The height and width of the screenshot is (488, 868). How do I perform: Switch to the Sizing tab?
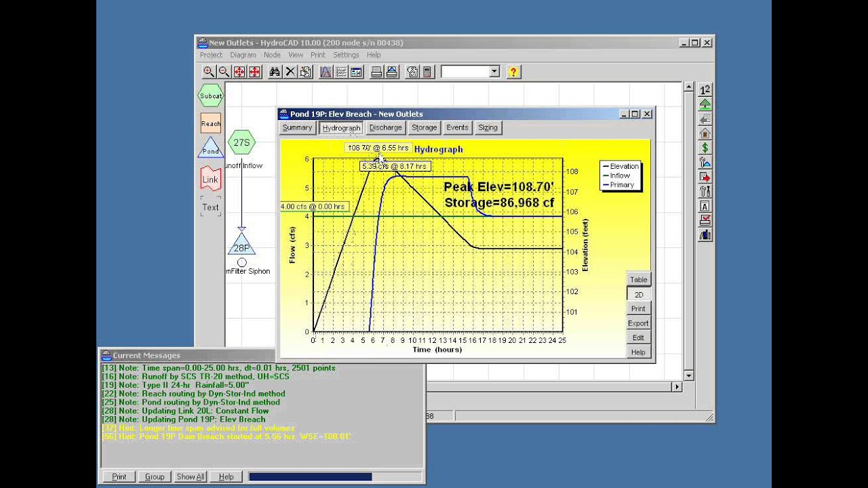click(488, 127)
